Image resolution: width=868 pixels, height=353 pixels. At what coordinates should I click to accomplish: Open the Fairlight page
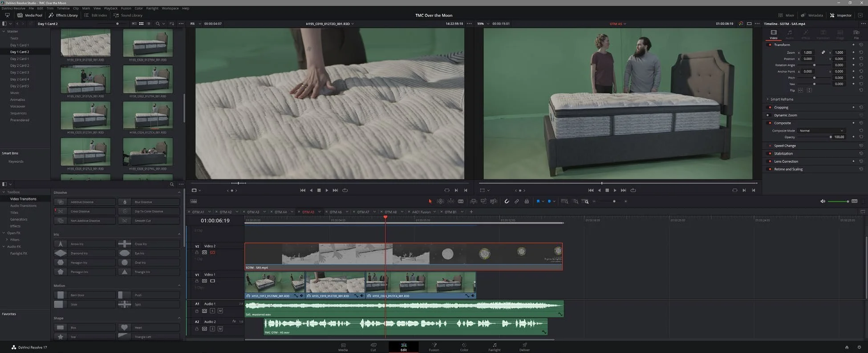tap(494, 346)
